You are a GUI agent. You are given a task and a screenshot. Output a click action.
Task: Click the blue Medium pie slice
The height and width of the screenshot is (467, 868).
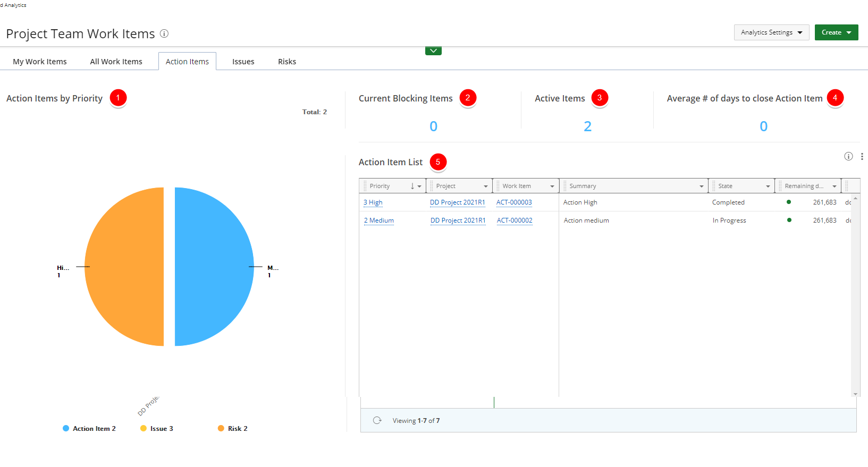pyautogui.click(x=214, y=267)
